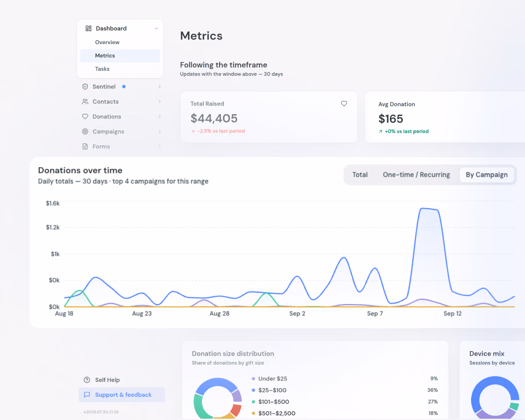Screen dimensions: 525x420
Task: Click the Support & feedback chat icon
Action: point(87,395)
